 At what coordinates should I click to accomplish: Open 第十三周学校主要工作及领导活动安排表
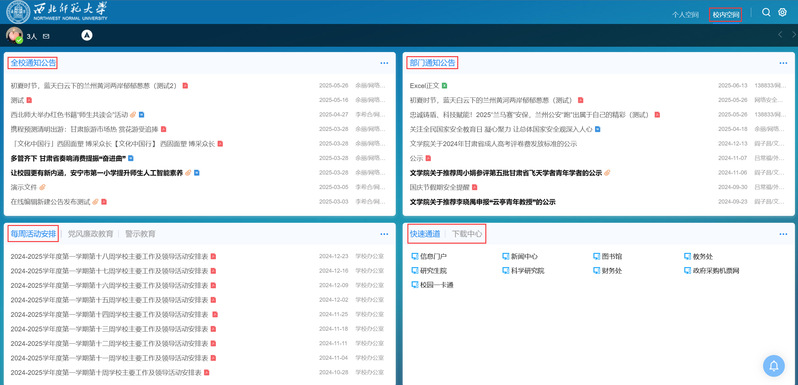coord(109,328)
